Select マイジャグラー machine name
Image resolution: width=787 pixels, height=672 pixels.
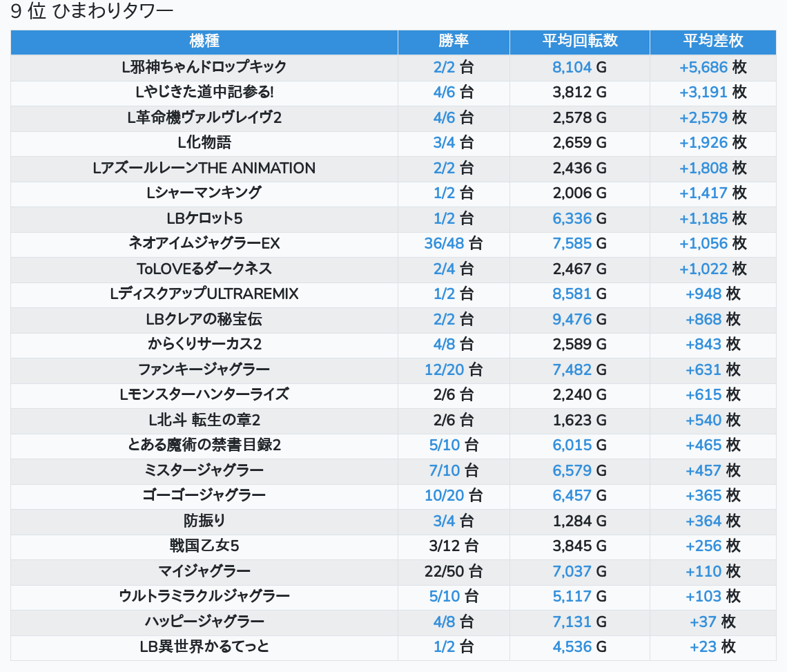(204, 572)
